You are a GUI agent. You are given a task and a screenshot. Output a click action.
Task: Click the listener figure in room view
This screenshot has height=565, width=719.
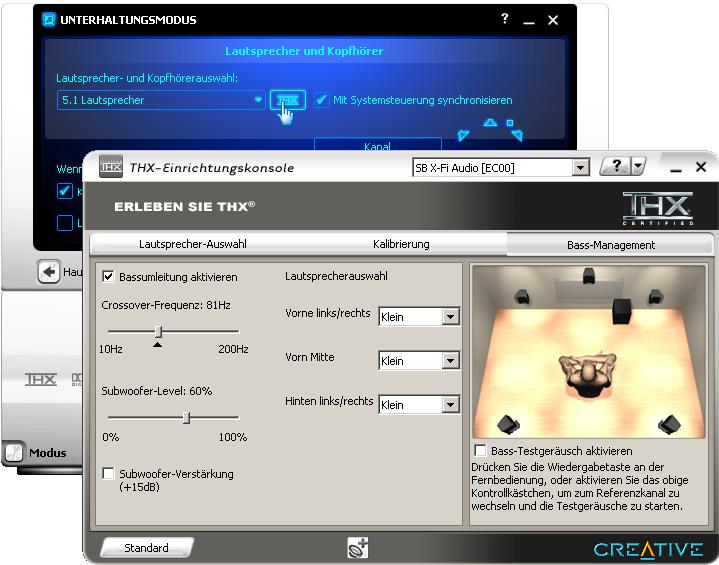[x=587, y=375]
